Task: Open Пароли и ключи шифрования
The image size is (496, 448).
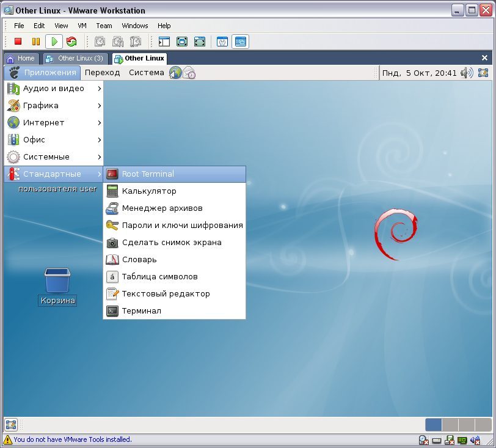Action: click(175, 226)
